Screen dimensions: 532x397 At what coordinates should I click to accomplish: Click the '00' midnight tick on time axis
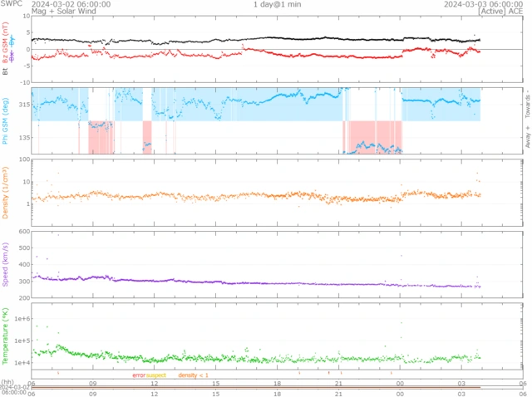401,383
